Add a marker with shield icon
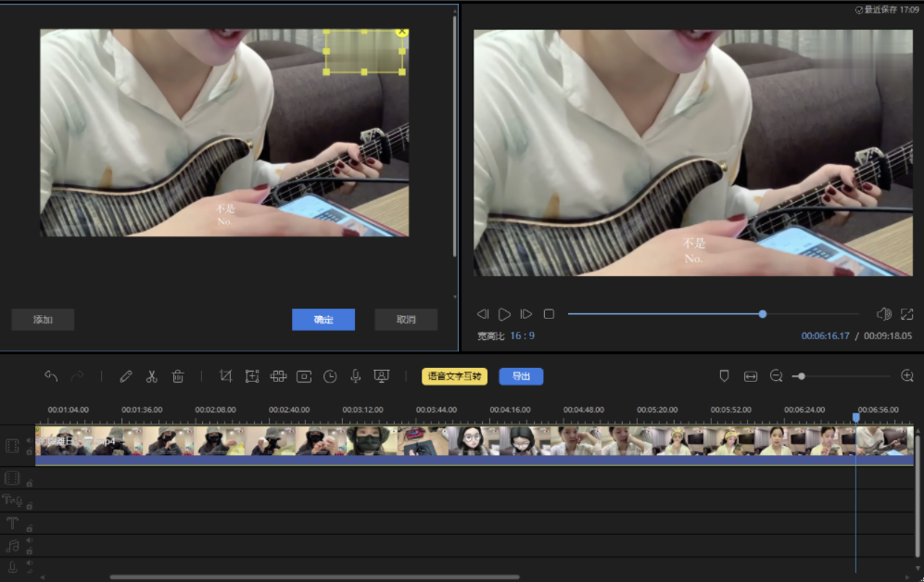The width and height of the screenshot is (924, 582). click(724, 376)
